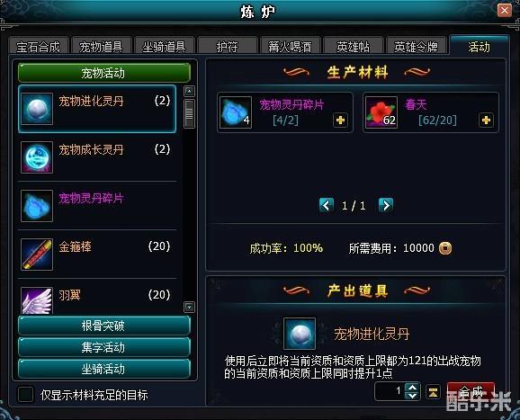Select the 宠物进化灵丹 orb icon in list
Viewport: 520px width, 420px height.
click(x=37, y=109)
